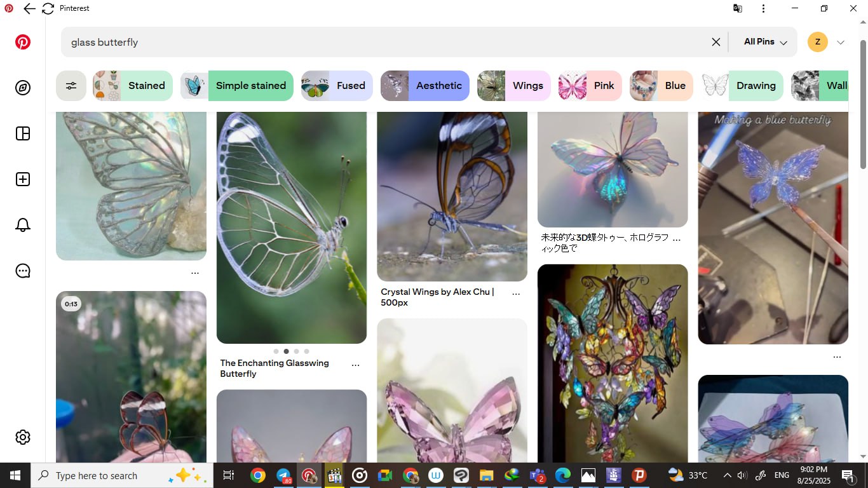Expand the All Pins dropdown
The width and height of the screenshot is (868, 488).
[x=765, y=42]
